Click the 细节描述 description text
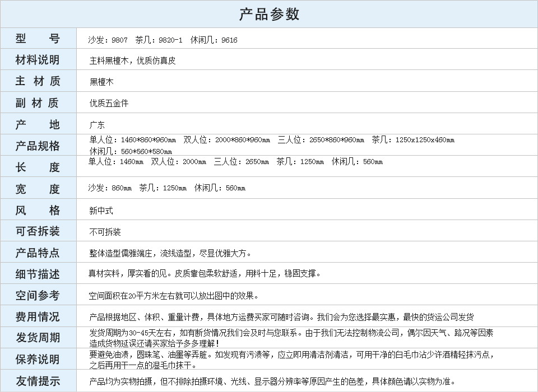 tap(205, 274)
